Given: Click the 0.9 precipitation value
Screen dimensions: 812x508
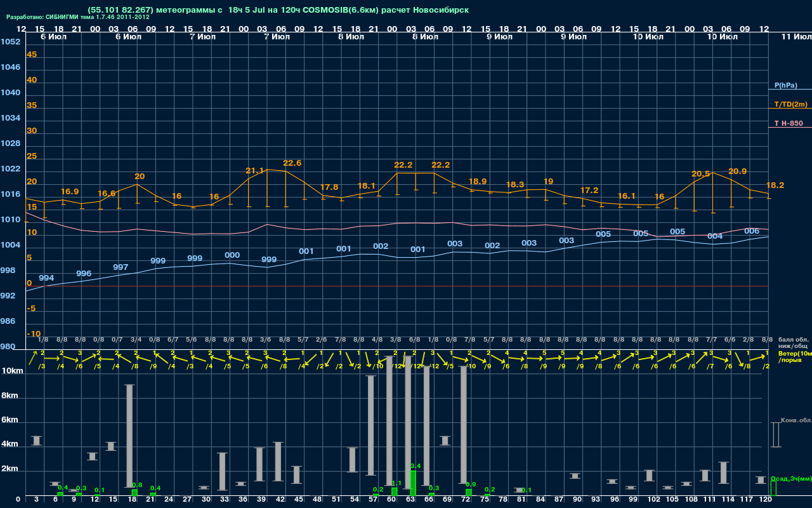Looking at the screenshot, I should point(471,485).
